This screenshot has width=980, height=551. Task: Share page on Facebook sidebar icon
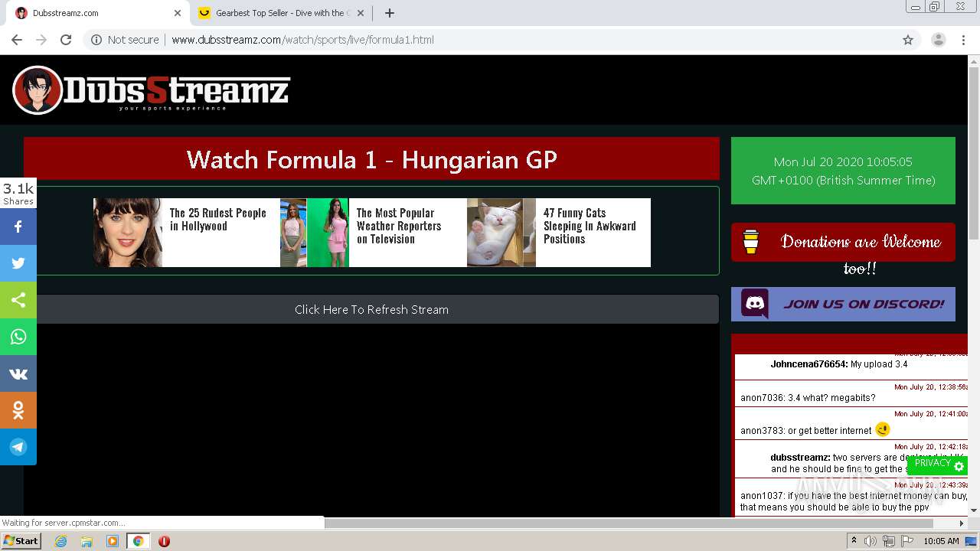18,227
